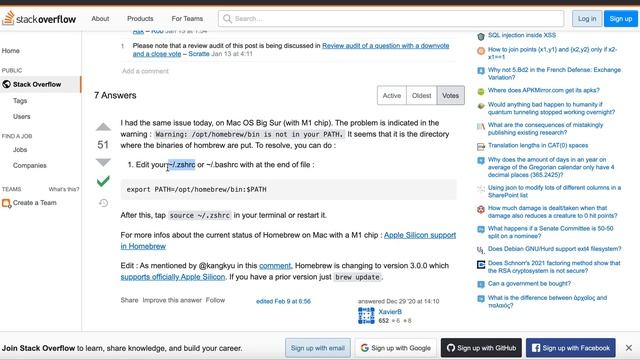
Task: Open Apple Silicon support in Homebrew link
Action: (288, 241)
